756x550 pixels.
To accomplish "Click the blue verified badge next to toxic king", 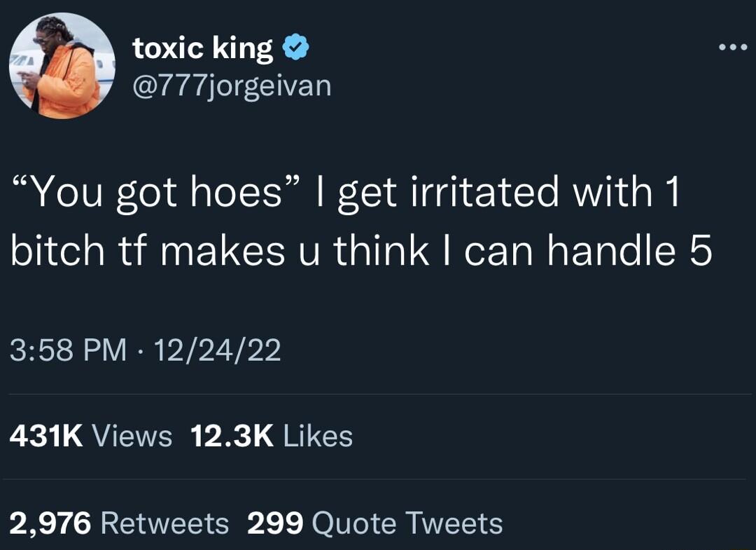I will point(295,46).
